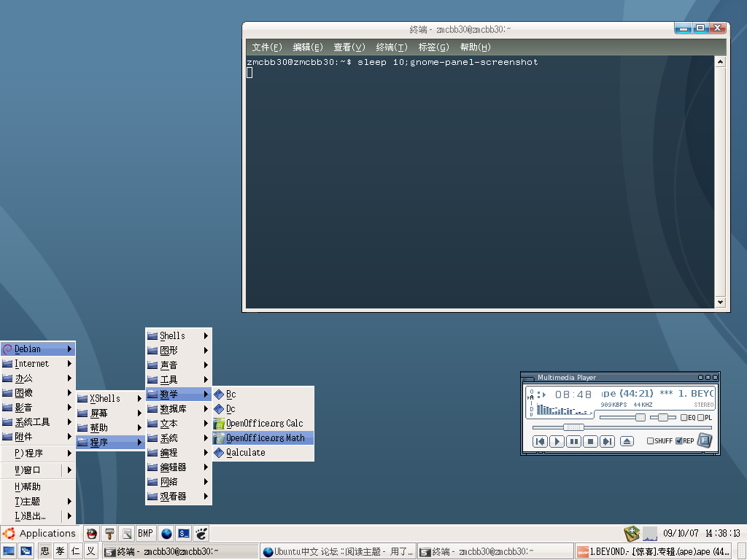Expand the XShells submenu
The image size is (747, 560).
111,399
